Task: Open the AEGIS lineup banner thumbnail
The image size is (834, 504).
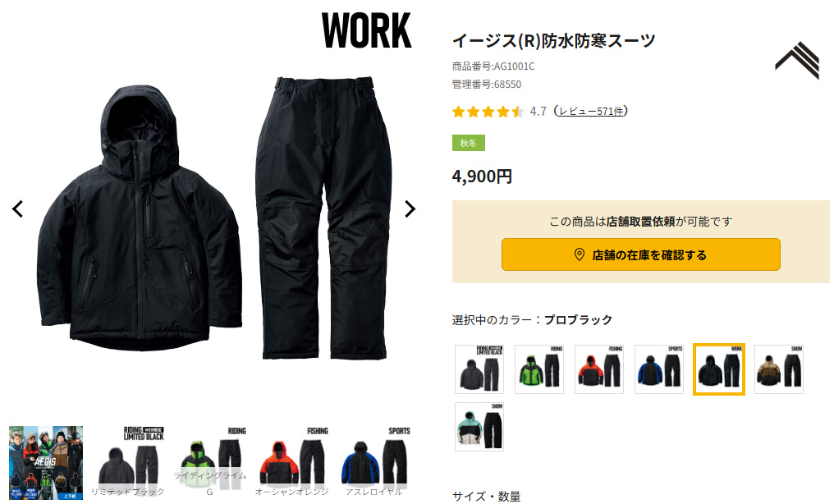Action: 46,462
